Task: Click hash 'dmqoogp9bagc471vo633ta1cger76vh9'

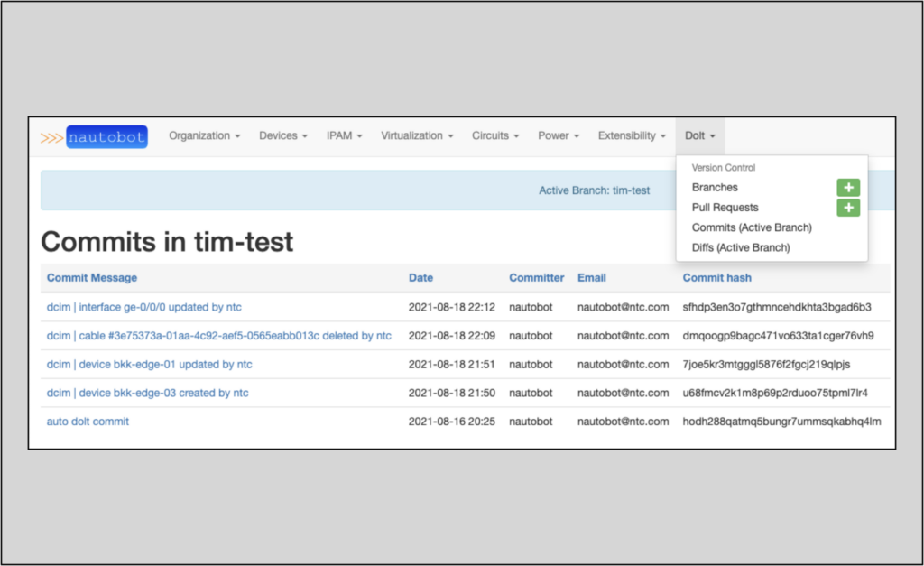Action: [778, 336]
